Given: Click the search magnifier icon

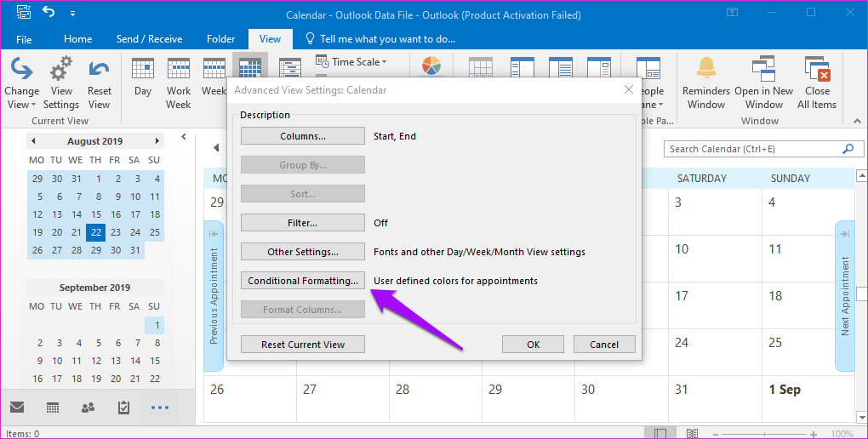Looking at the screenshot, I should (x=848, y=148).
